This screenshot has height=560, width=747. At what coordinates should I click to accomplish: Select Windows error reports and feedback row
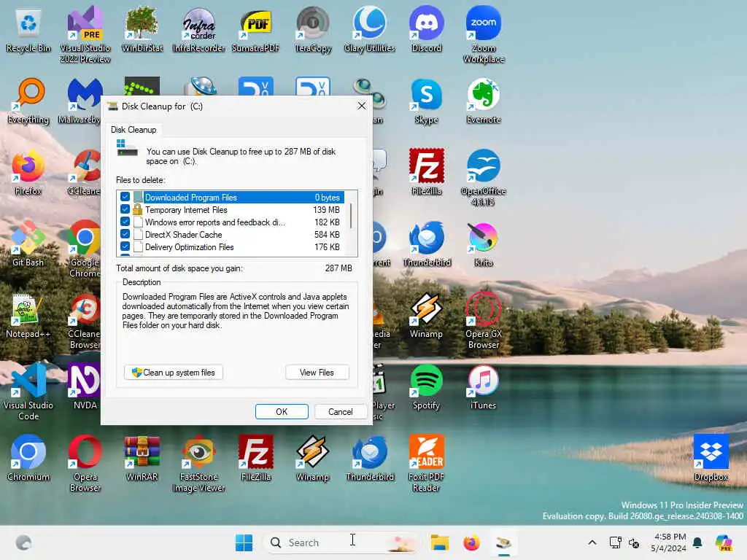[231, 222]
